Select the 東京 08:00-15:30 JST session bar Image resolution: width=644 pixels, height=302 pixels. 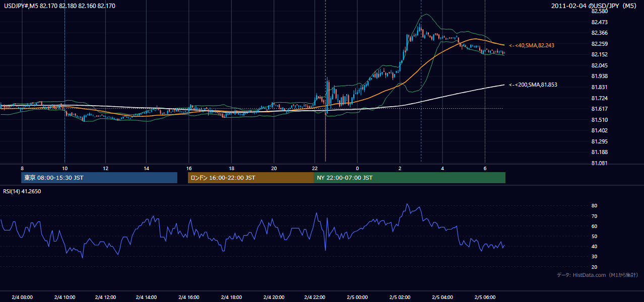click(99, 178)
